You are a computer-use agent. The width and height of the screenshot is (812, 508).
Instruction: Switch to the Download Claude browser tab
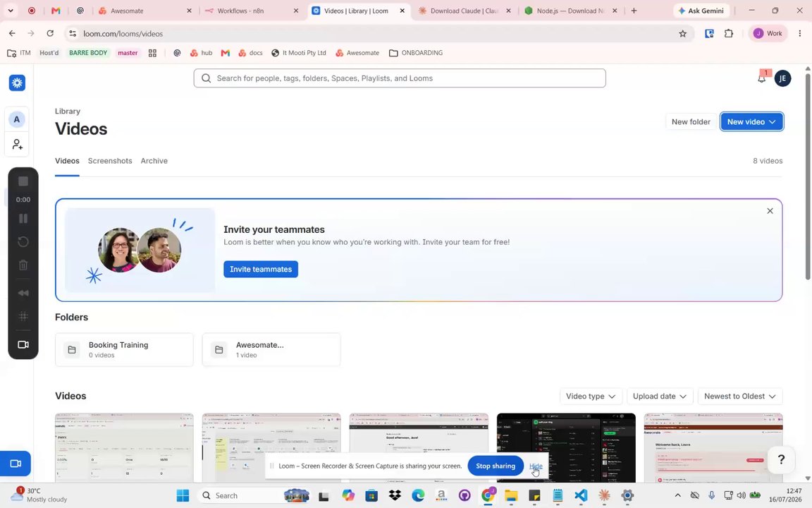click(x=465, y=11)
